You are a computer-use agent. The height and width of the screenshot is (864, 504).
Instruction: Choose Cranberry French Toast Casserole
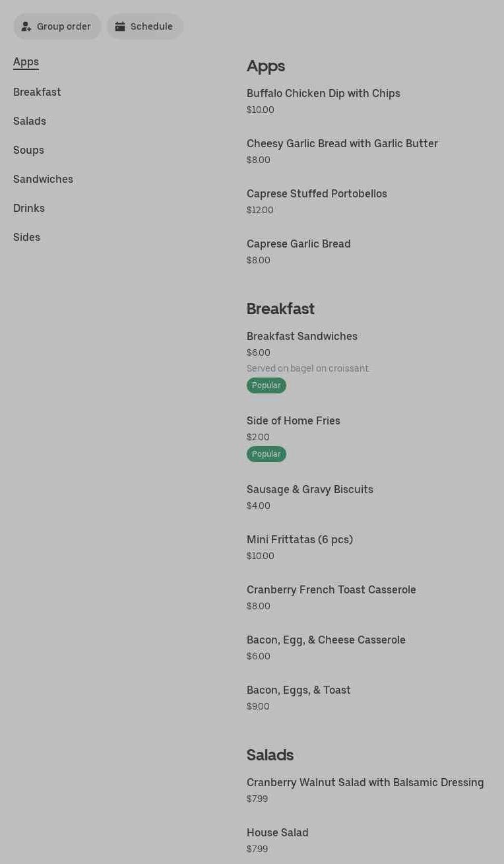pyautogui.click(x=331, y=590)
